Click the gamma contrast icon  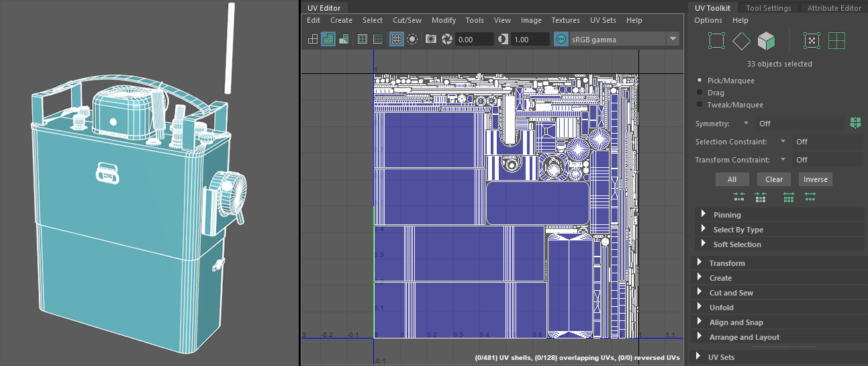[x=503, y=40]
